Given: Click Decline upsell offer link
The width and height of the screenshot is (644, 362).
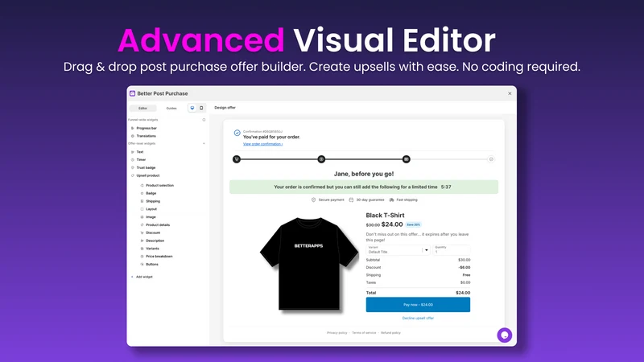Looking at the screenshot, I should point(418,318).
